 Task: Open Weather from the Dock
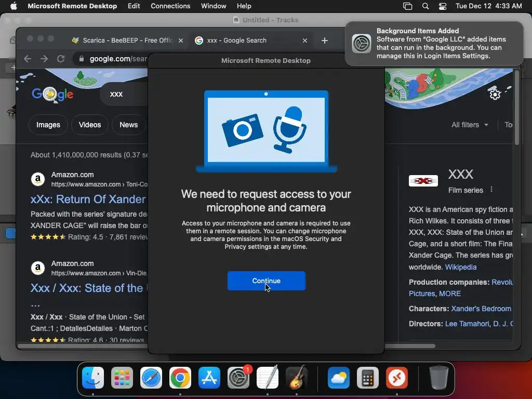click(339, 378)
